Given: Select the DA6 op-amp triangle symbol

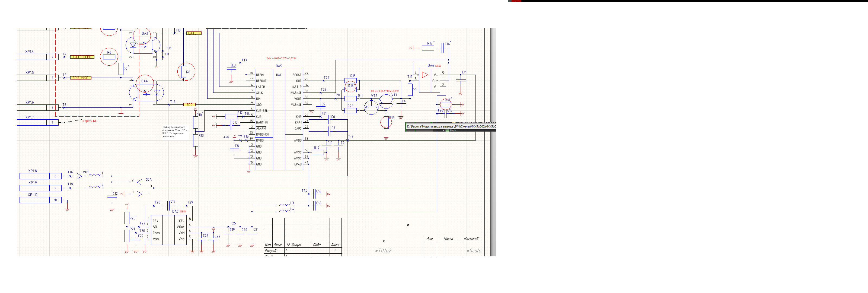Looking at the screenshot, I should point(425,75).
